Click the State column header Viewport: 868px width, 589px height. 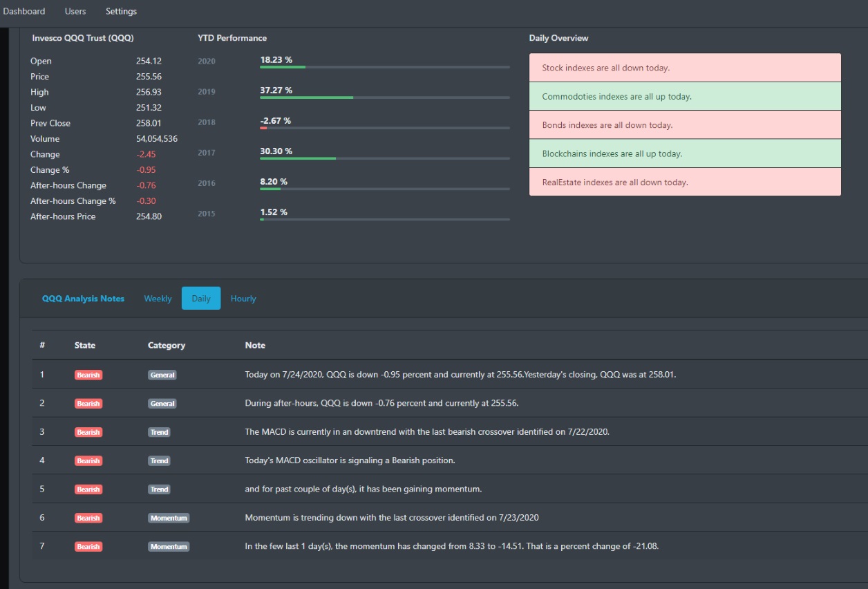point(85,345)
